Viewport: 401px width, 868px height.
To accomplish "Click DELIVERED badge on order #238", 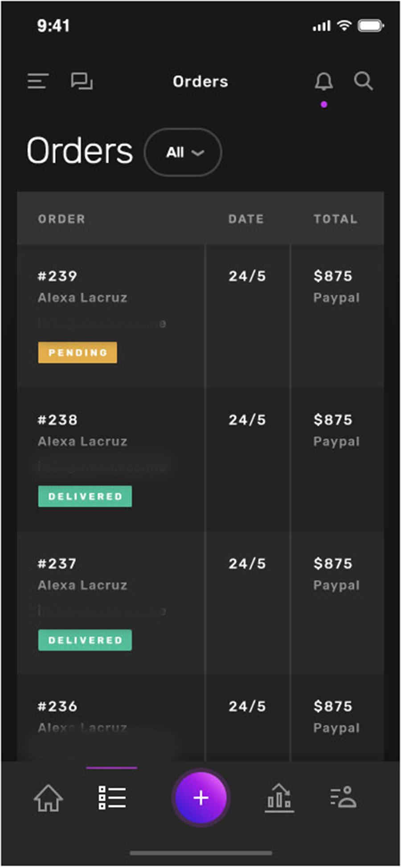I will 85,496.
